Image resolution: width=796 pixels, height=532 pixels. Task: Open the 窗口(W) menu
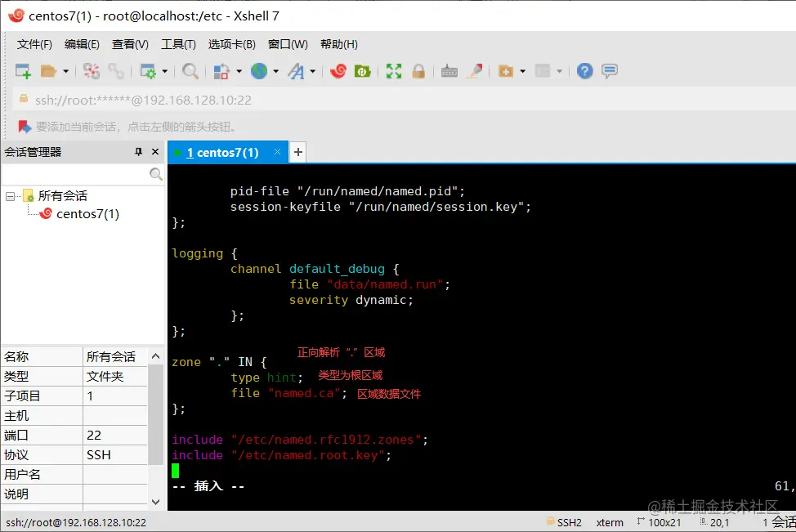[x=288, y=45]
